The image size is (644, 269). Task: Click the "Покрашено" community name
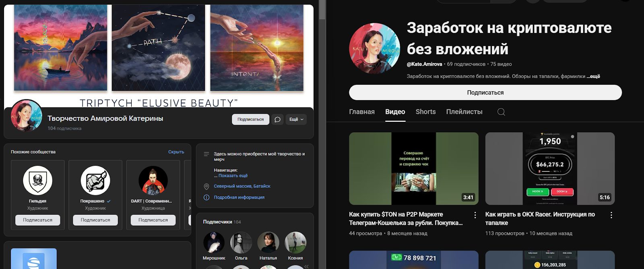92,201
